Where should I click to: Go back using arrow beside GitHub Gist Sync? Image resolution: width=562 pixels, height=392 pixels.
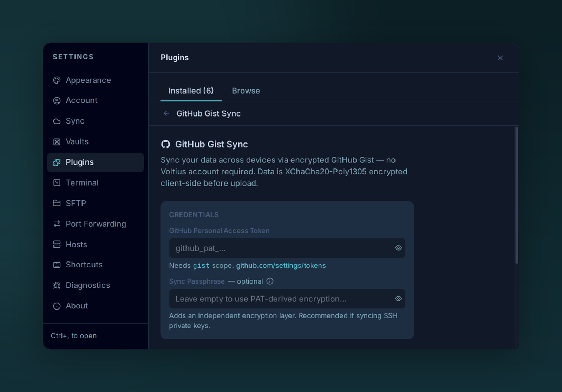pos(166,113)
